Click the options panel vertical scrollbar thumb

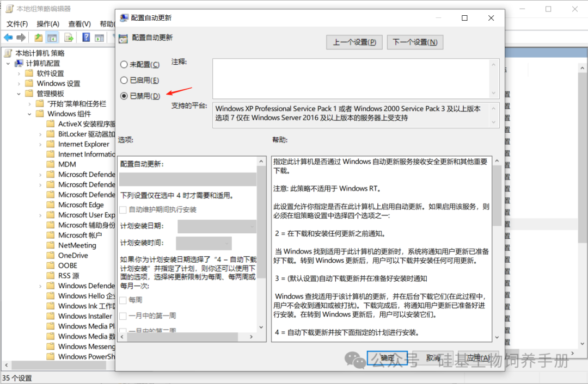pyautogui.click(x=261, y=222)
